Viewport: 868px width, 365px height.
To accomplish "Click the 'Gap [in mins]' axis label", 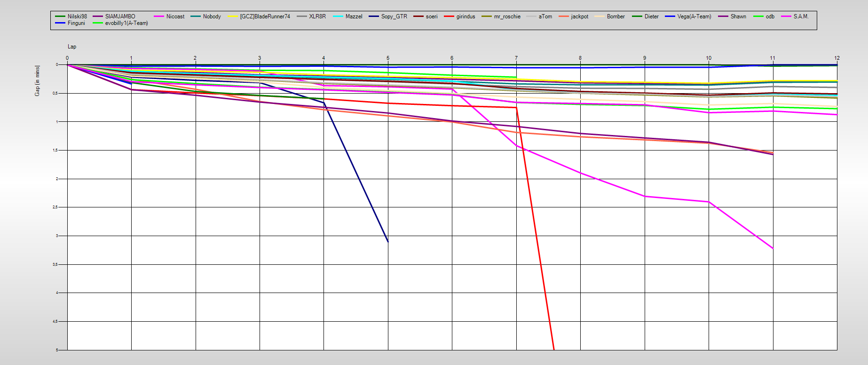I will coord(37,81).
